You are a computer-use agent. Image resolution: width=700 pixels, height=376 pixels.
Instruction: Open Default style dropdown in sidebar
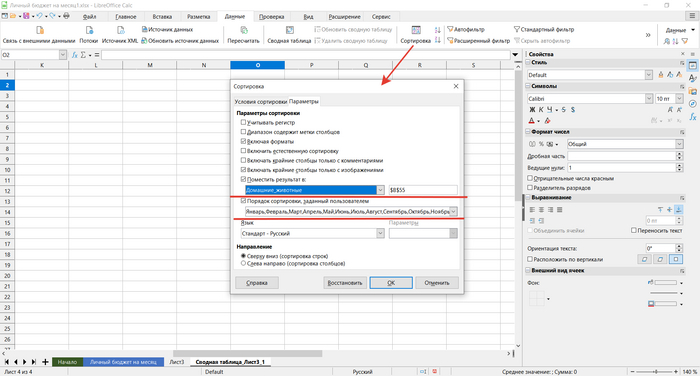[649, 75]
